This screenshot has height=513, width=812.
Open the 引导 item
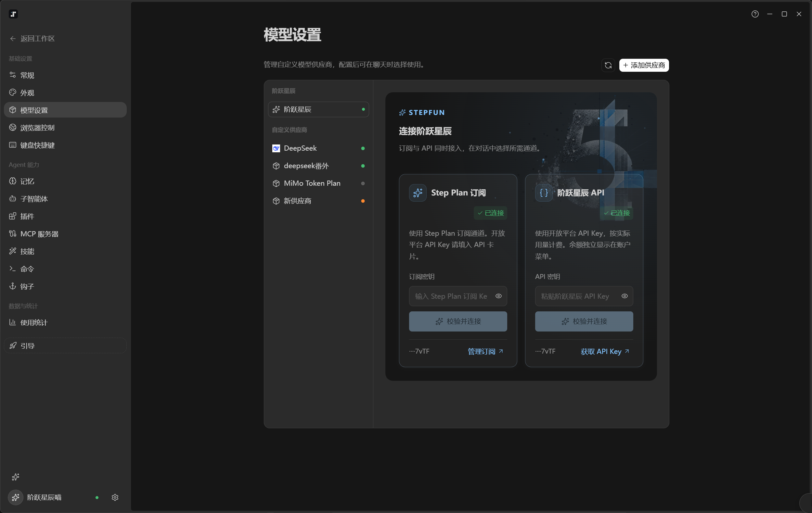pos(65,345)
